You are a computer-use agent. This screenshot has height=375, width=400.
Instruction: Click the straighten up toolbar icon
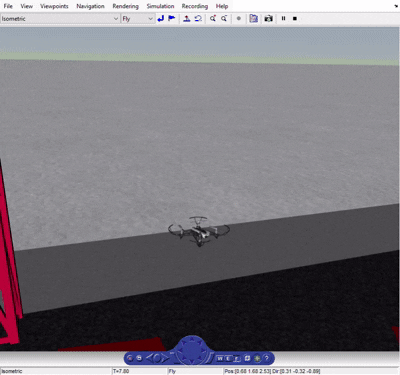coord(187,19)
